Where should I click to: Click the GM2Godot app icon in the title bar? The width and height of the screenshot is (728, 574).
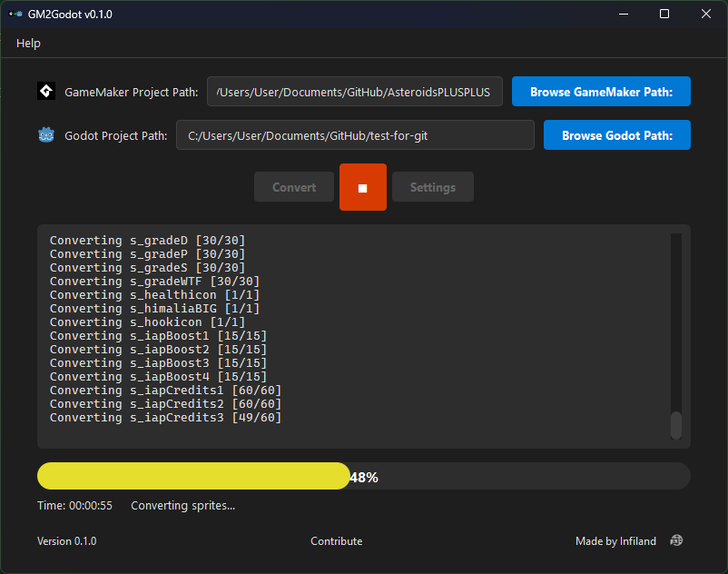click(15, 14)
